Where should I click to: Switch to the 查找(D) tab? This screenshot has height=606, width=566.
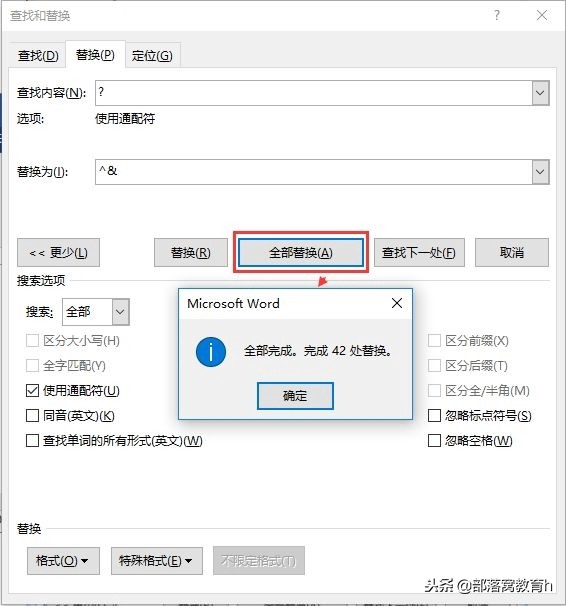[38, 56]
